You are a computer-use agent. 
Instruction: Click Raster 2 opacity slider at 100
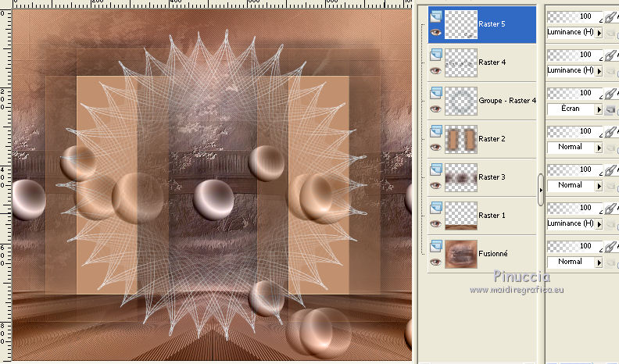pyautogui.click(x=574, y=131)
